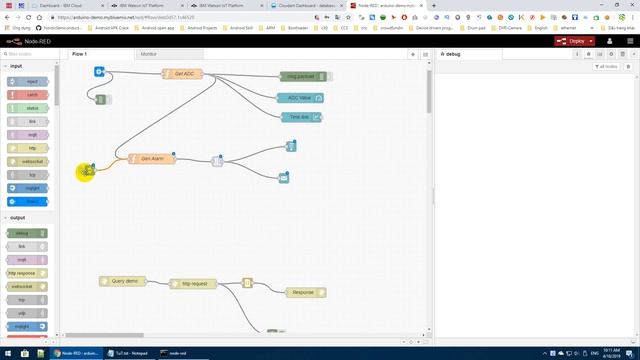
Task: Open the Windows Start menu
Action: 7,353
